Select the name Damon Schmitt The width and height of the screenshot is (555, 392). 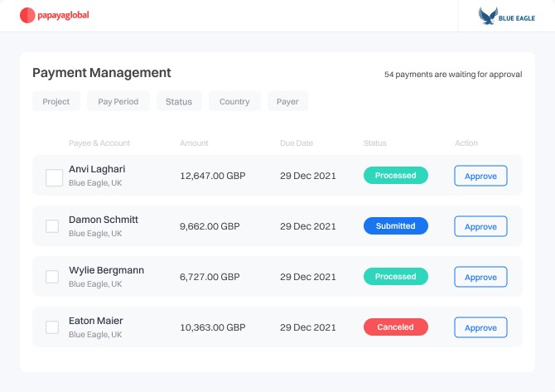104,220
